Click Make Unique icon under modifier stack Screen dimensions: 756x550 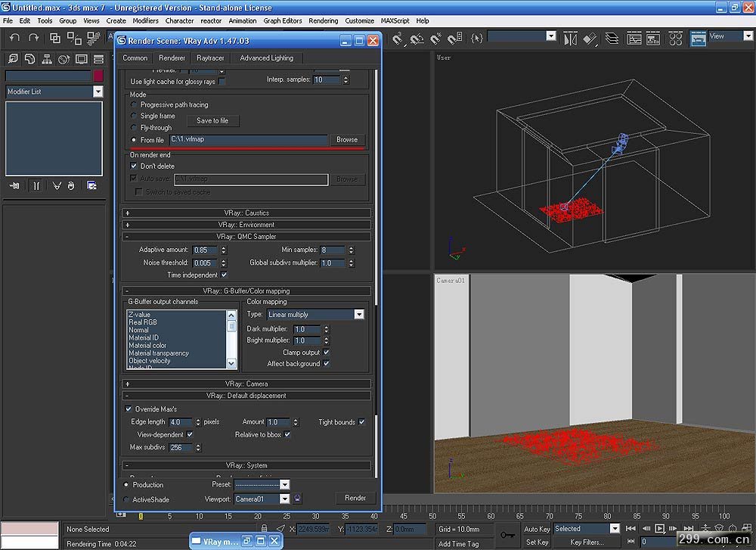pos(57,186)
